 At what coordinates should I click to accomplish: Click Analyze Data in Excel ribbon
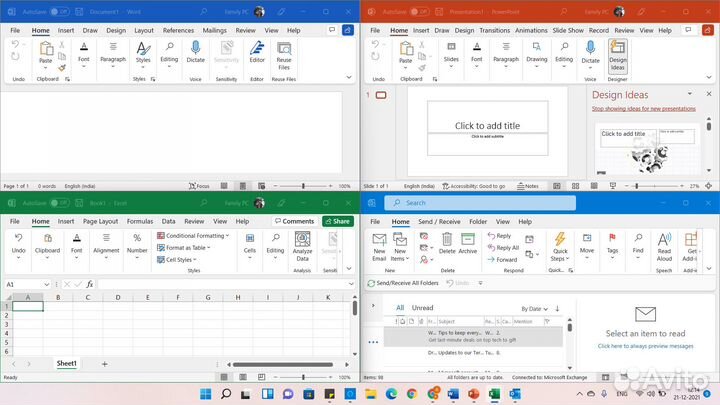pos(302,247)
